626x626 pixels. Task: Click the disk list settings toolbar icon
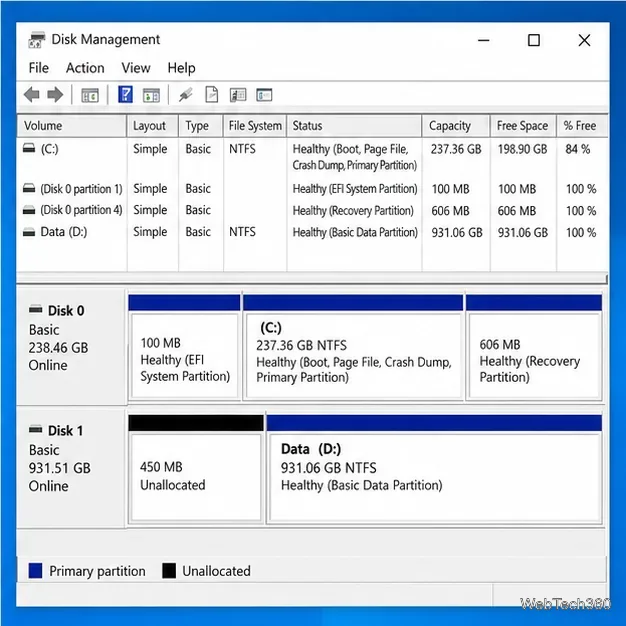[238, 95]
